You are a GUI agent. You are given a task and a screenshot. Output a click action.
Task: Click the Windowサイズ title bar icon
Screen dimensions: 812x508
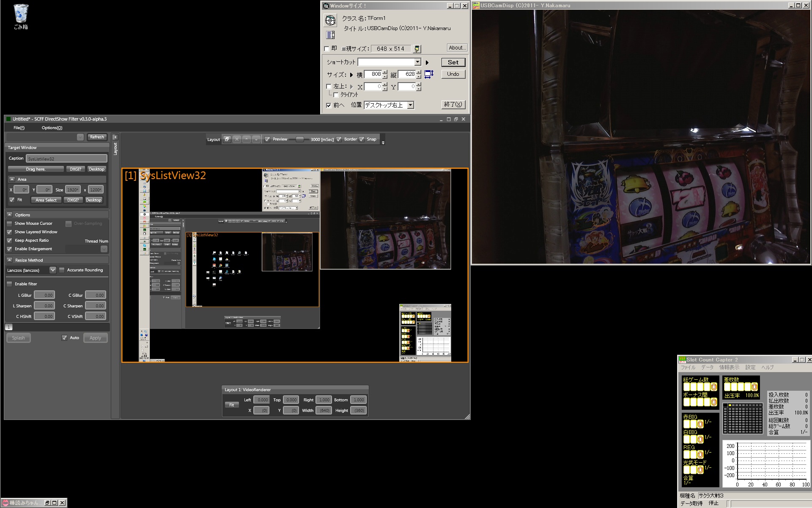click(x=326, y=6)
